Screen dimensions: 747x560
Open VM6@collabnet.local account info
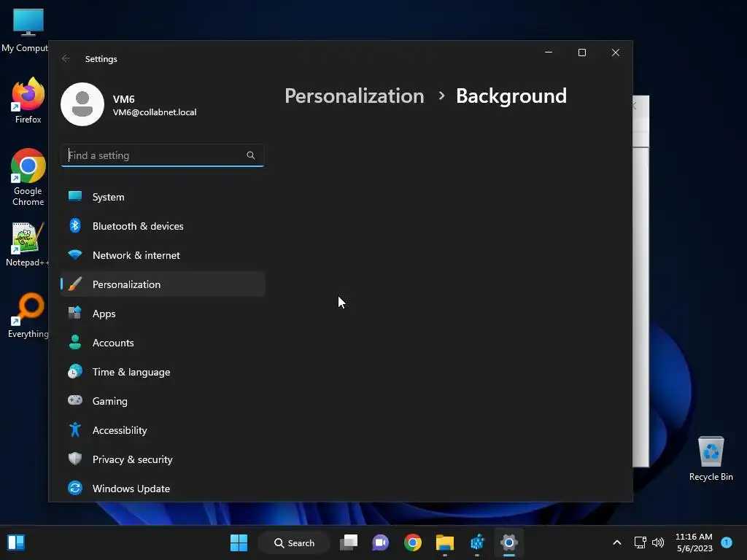pyautogui.click(x=155, y=112)
